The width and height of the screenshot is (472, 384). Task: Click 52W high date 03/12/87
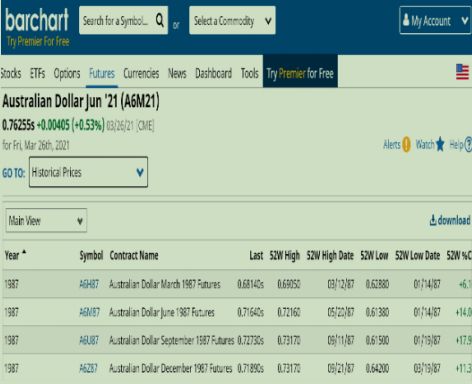341,284
